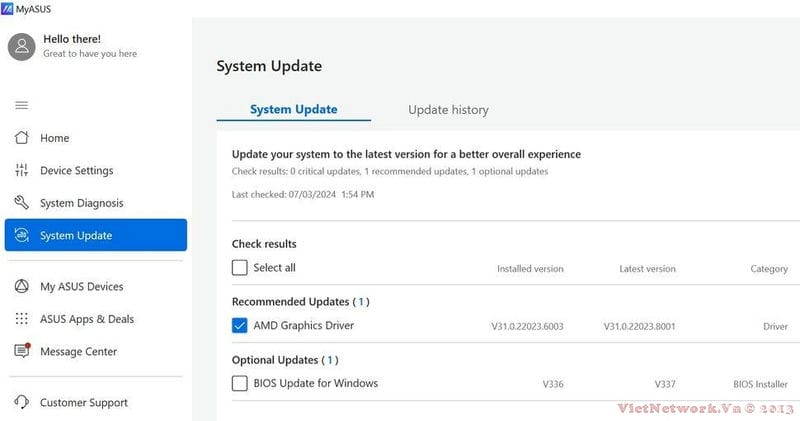The width and height of the screenshot is (800, 421).
Task: Enable the BIOS Update for Windows checkbox
Action: (x=239, y=383)
